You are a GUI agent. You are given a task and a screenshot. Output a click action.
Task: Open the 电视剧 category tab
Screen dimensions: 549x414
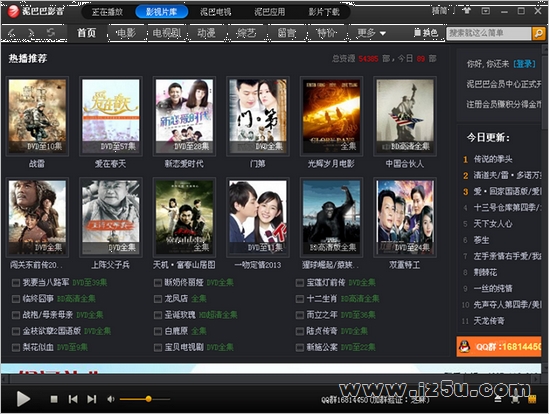coord(167,33)
